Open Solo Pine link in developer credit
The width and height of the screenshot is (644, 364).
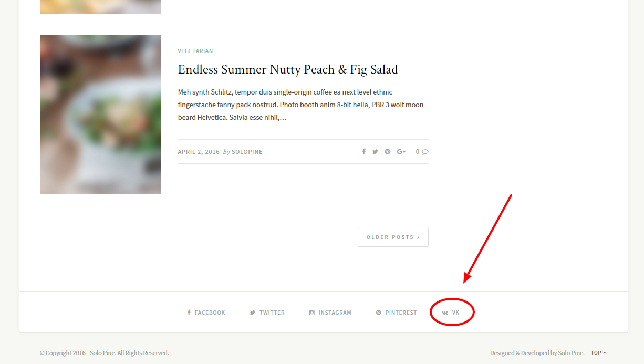pos(571,353)
